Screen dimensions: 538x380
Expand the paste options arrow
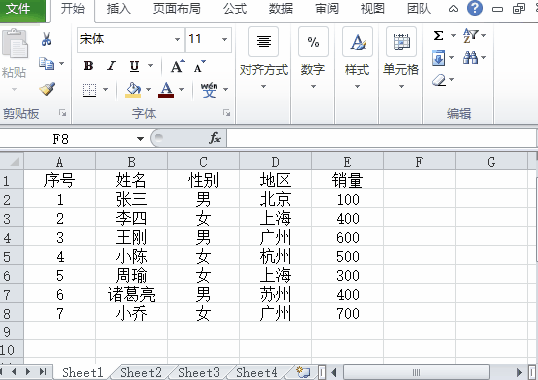pyautogui.click(x=14, y=90)
